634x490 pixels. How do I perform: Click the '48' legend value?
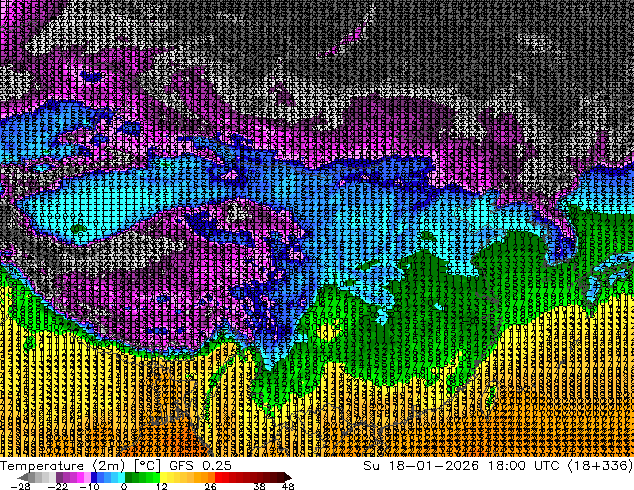(288, 486)
